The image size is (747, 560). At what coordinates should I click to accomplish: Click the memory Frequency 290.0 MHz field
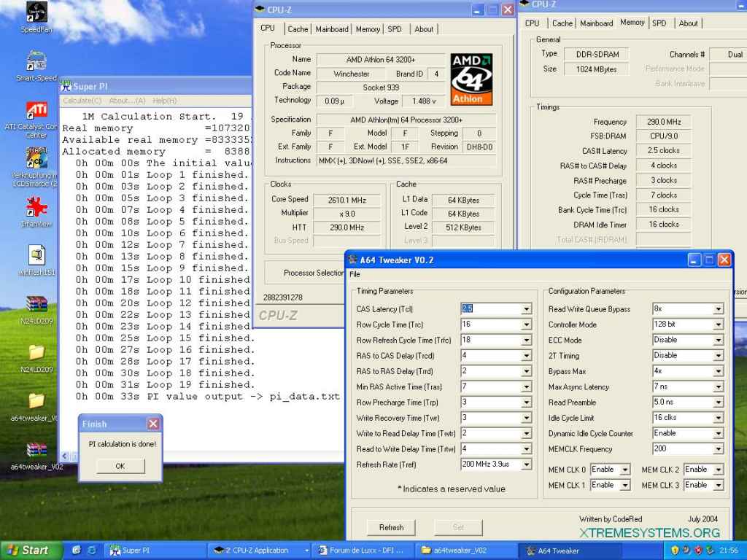click(664, 122)
